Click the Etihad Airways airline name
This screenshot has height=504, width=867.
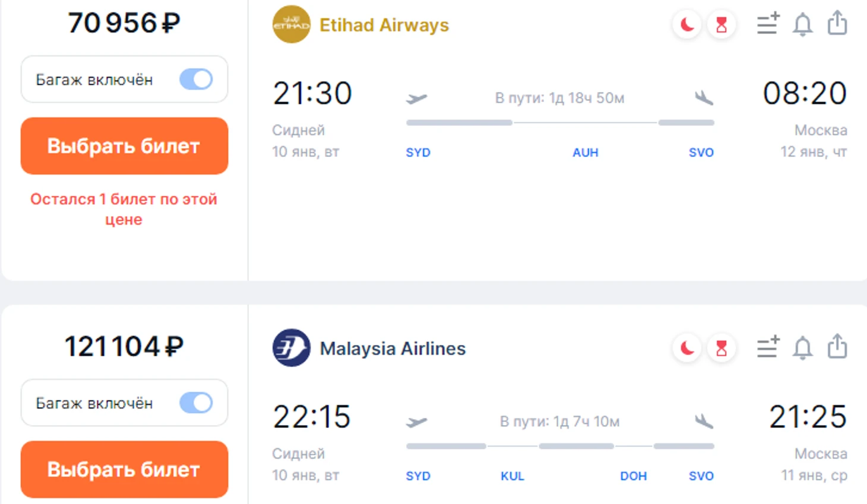(384, 25)
